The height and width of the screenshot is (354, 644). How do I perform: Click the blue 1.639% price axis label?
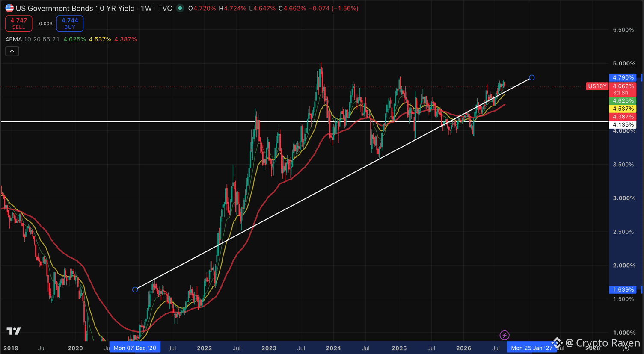click(x=623, y=289)
